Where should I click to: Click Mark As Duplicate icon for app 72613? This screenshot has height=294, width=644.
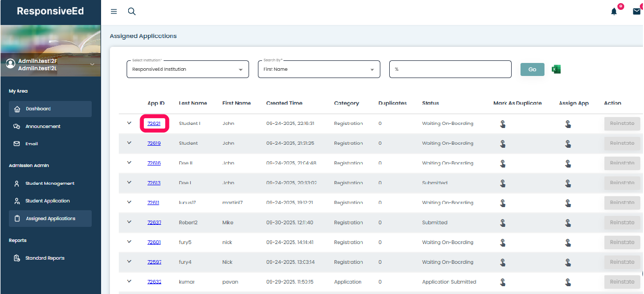pos(503,183)
